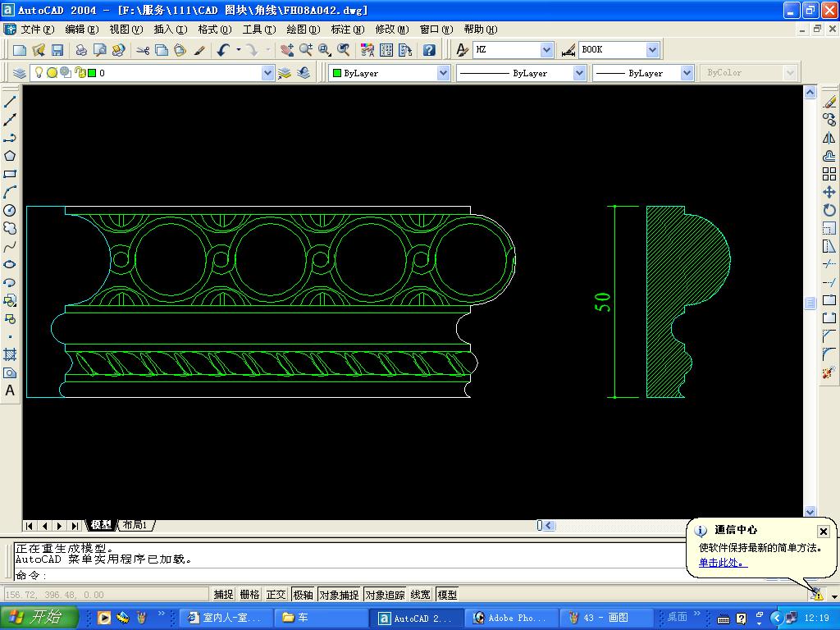Click the Plot printer icon

tap(81, 50)
